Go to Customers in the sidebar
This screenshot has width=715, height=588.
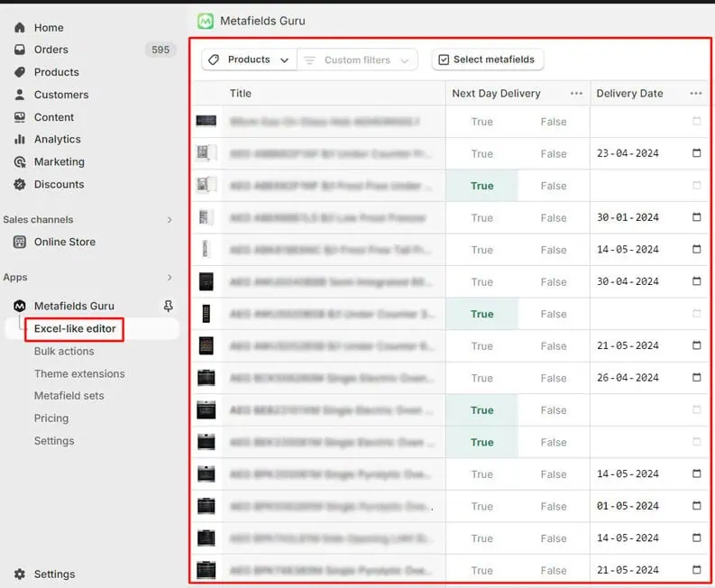(x=61, y=95)
